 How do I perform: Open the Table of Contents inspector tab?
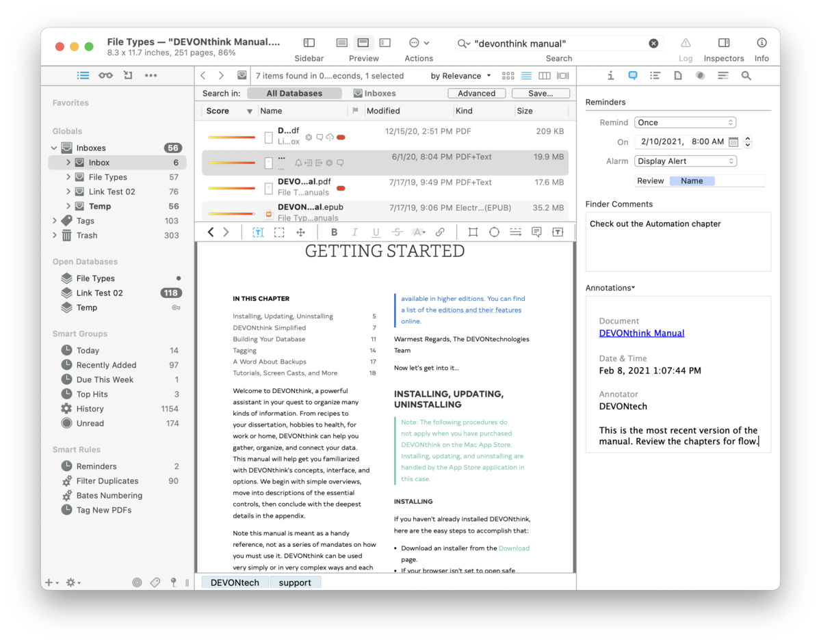click(x=655, y=76)
